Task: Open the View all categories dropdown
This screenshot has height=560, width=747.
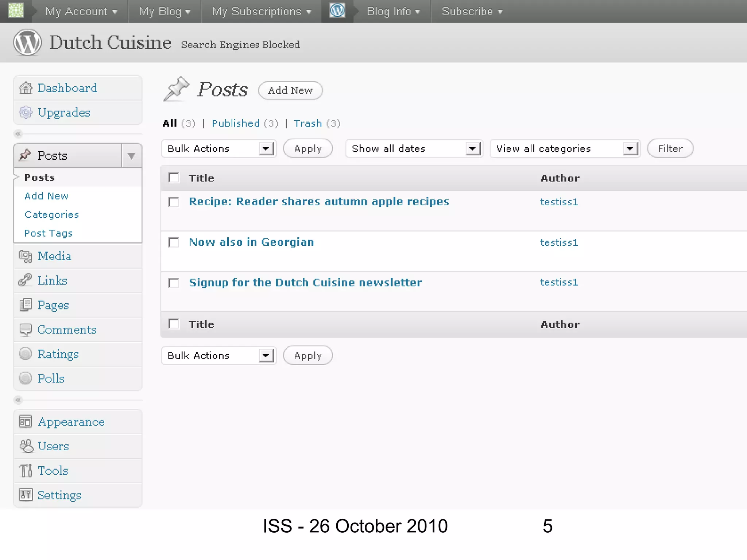Action: pyautogui.click(x=565, y=149)
